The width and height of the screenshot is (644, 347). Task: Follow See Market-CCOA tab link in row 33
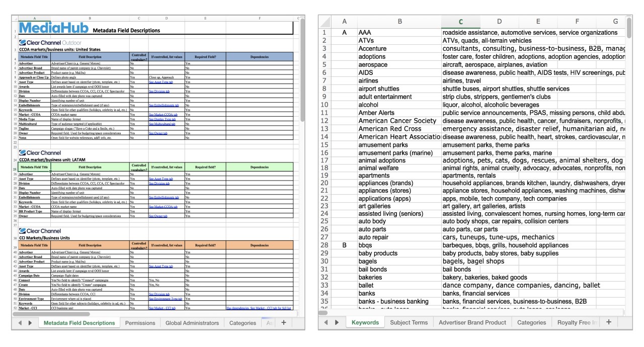click(163, 207)
